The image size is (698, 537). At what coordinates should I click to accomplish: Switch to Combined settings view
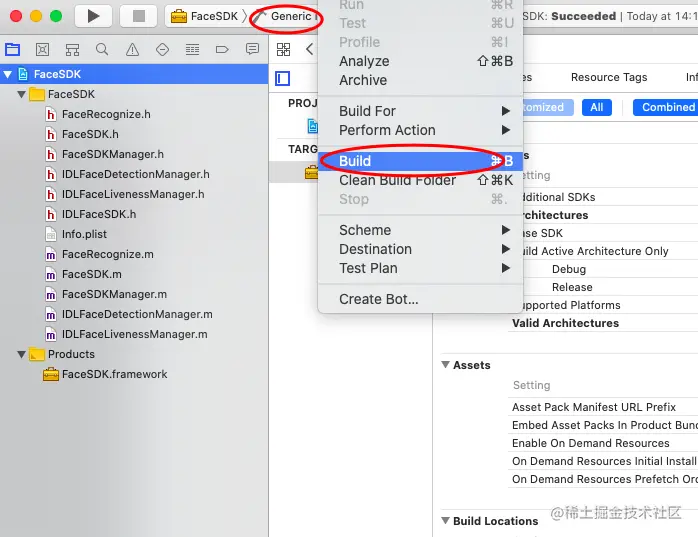[666, 107]
